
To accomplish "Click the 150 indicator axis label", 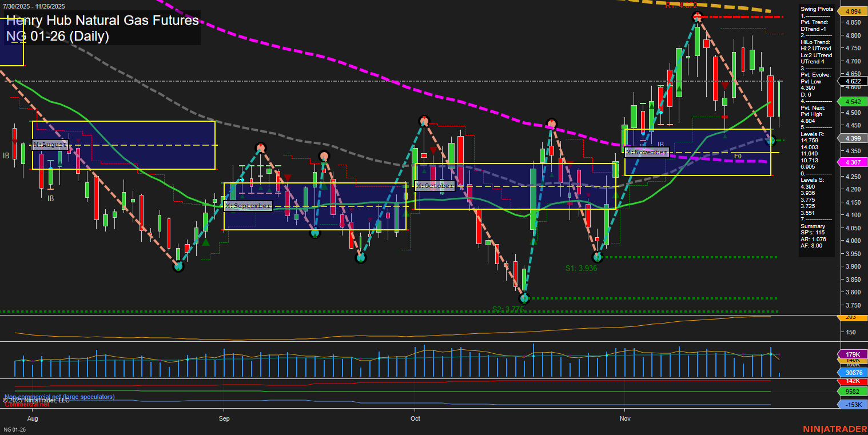I will 851,332.
